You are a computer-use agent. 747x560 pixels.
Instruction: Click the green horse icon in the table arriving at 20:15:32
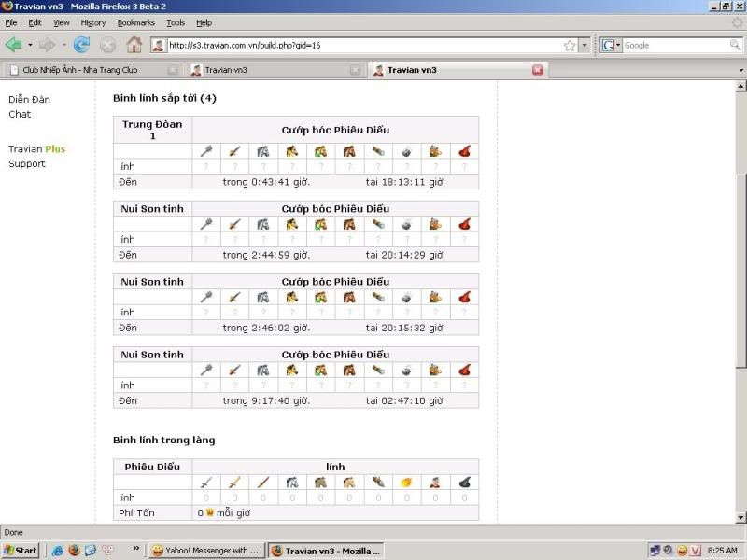(x=320, y=297)
